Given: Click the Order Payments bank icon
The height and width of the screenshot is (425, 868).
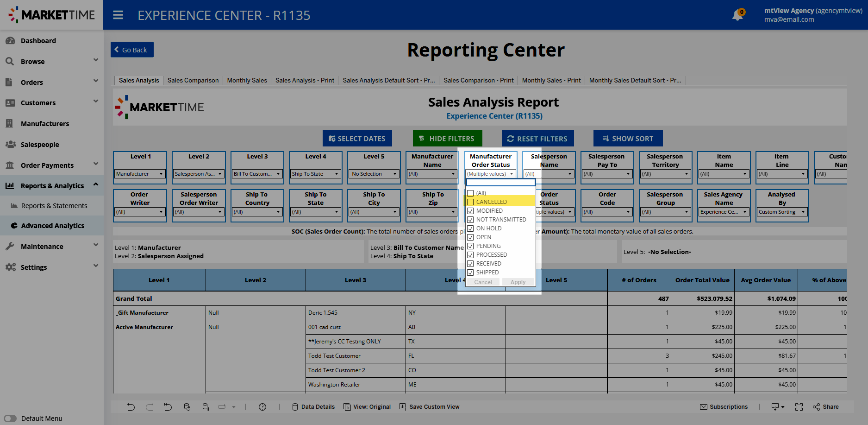Looking at the screenshot, I should coord(10,165).
